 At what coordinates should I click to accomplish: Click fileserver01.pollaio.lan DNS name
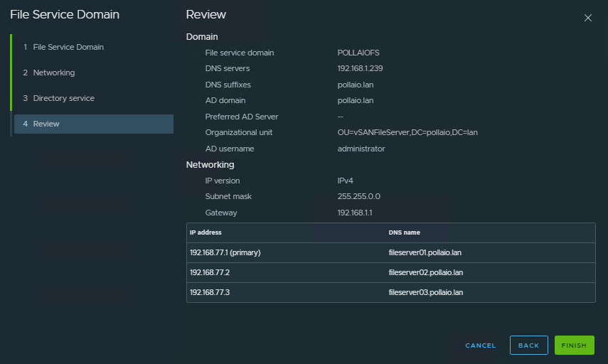tap(425, 253)
